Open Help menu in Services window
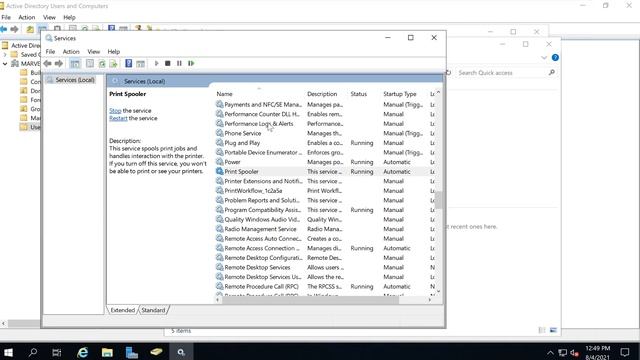The height and width of the screenshot is (360, 640). tap(113, 51)
